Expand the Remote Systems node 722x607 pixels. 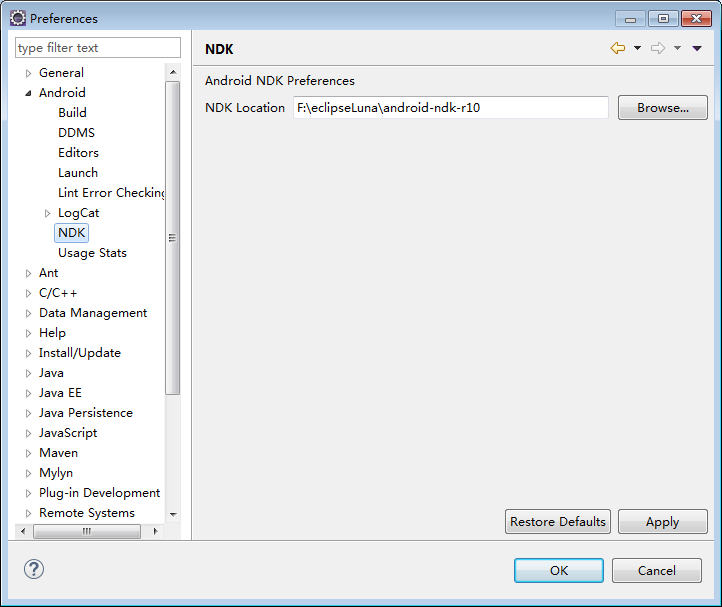point(29,514)
